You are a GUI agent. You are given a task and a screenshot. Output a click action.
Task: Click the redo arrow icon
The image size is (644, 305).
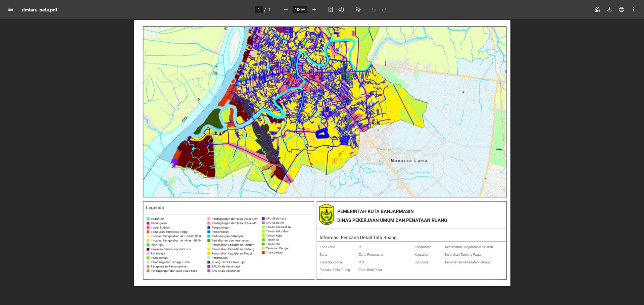point(384,9)
